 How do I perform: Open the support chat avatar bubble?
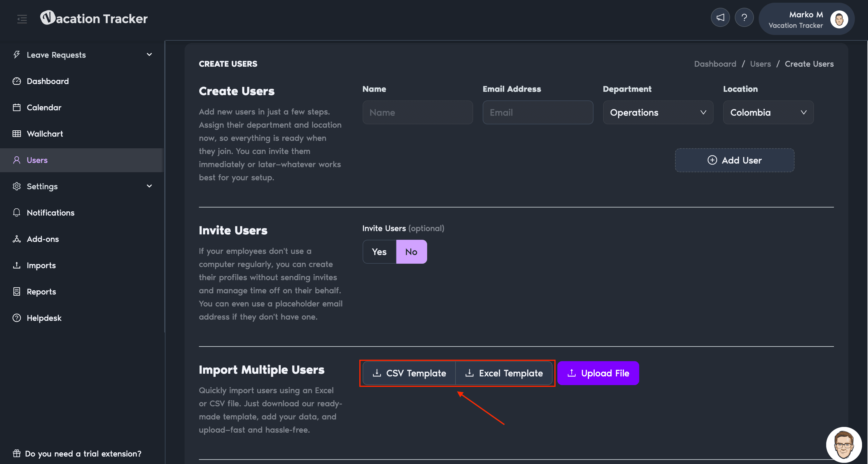point(844,445)
